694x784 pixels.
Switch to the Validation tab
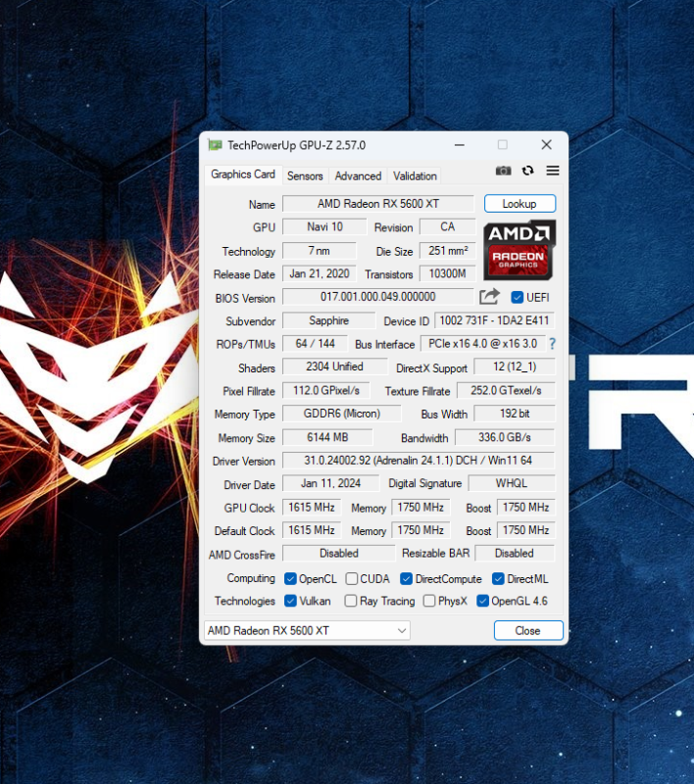(x=415, y=176)
